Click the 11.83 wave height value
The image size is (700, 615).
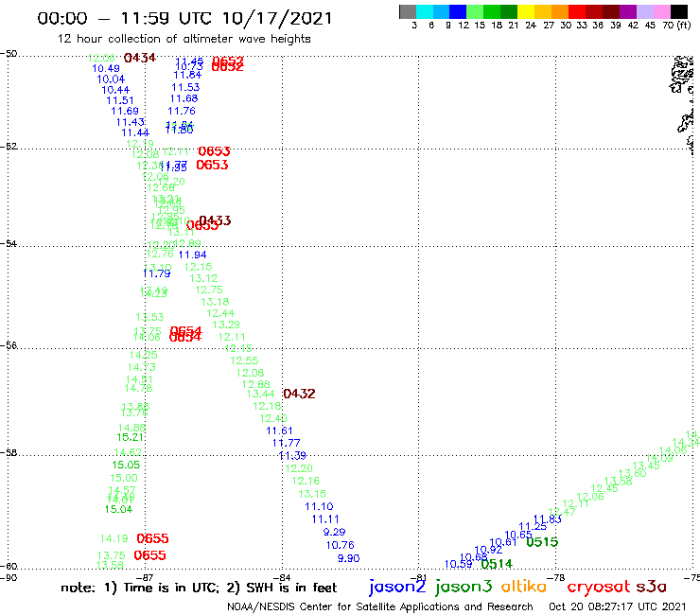(x=548, y=519)
